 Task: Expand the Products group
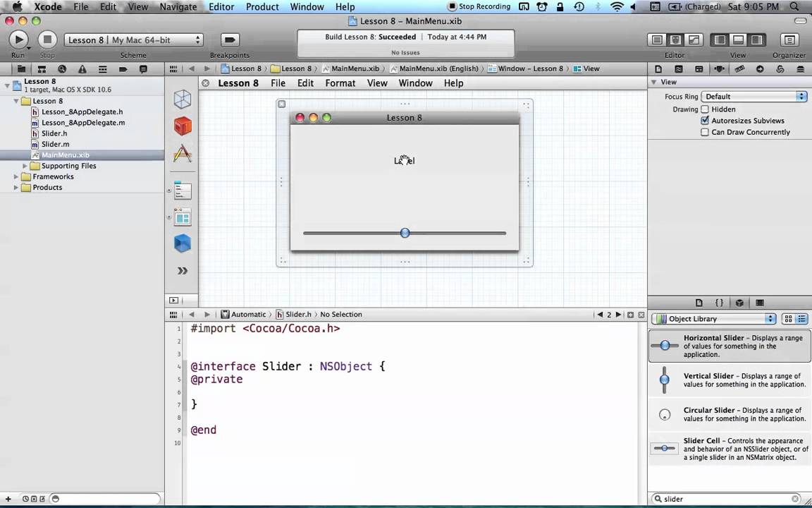tap(16, 188)
